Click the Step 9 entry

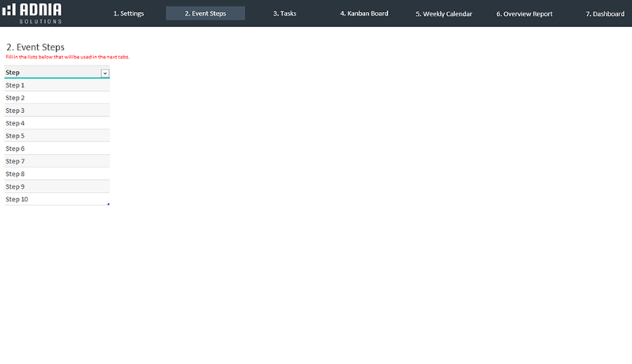coord(55,186)
